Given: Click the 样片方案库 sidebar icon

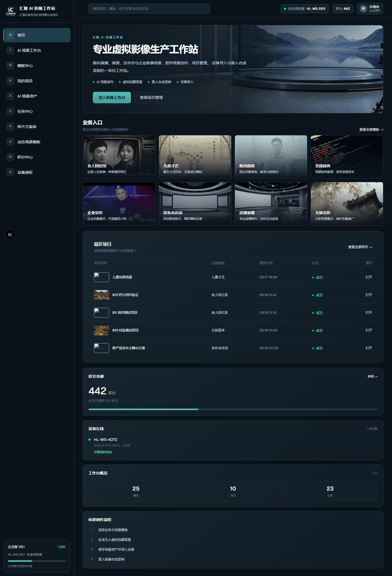Looking at the screenshot, I should click(x=10, y=126).
